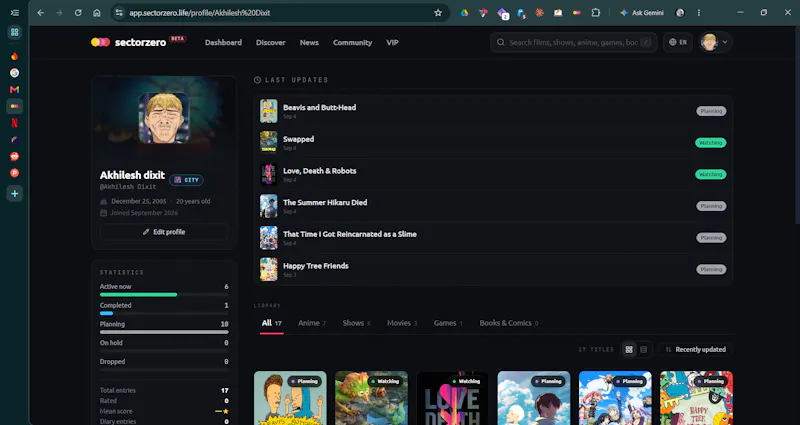Click the Planning statistics progress bar
The width and height of the screenshot is (800, 425).
point(164,332)
